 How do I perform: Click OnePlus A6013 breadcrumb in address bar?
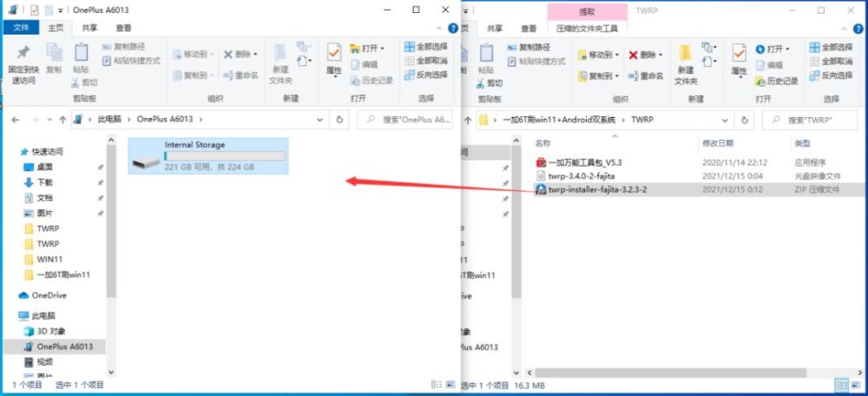(x=165, y=119)
